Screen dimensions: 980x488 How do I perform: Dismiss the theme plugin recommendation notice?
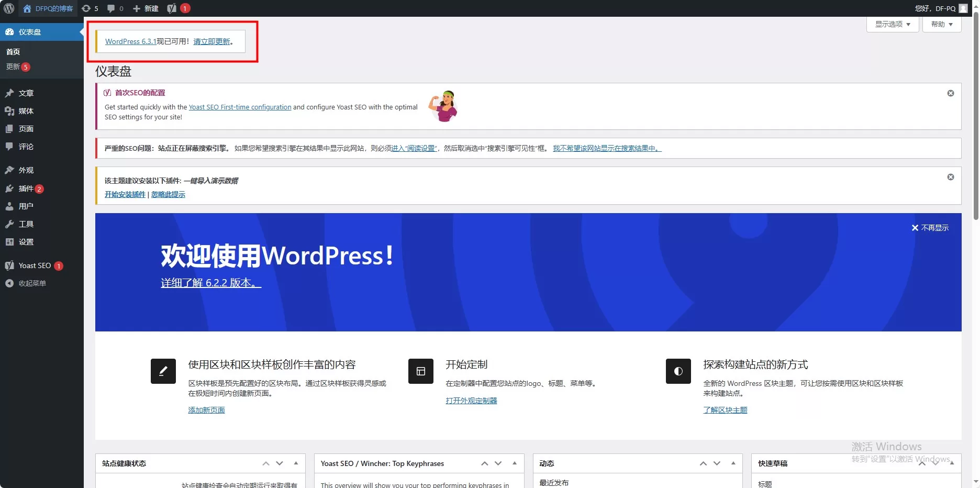(x=951, y=177)
